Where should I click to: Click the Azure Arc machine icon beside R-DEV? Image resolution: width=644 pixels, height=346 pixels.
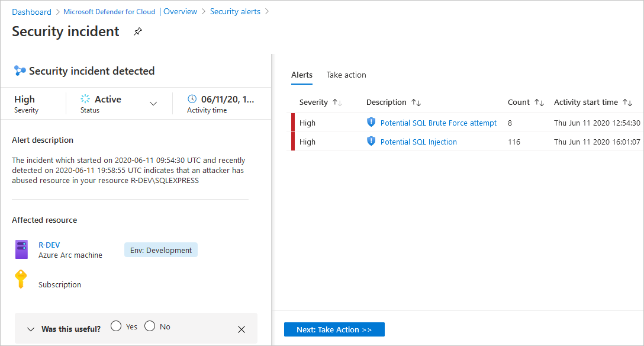point(21,249)
